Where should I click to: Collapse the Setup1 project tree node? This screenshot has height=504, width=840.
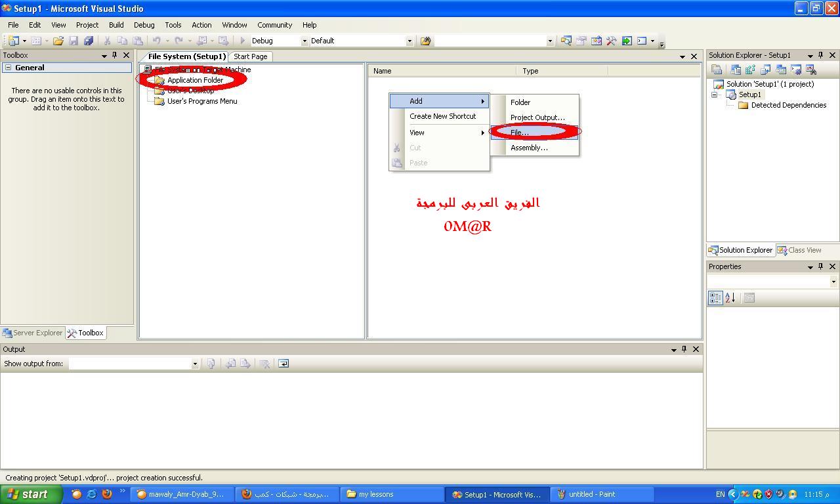715,94
